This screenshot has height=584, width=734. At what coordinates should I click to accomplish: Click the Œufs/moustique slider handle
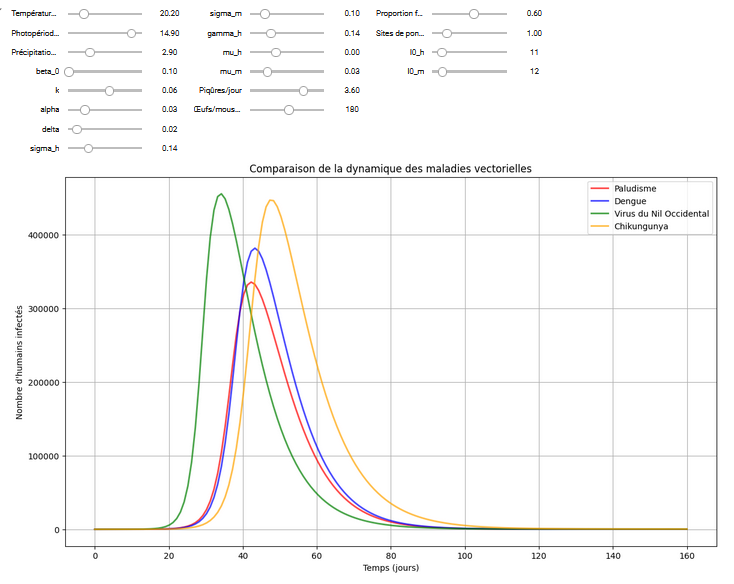289,109
